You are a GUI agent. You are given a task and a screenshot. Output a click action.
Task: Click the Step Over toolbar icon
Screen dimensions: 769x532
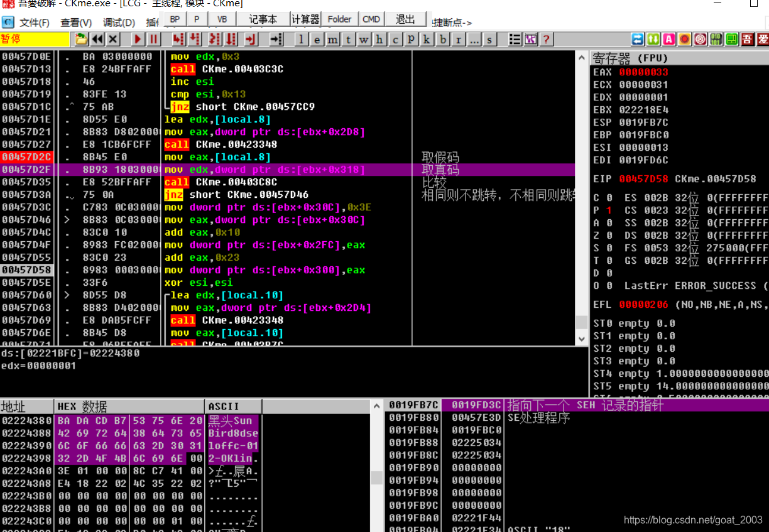point(195,40)
